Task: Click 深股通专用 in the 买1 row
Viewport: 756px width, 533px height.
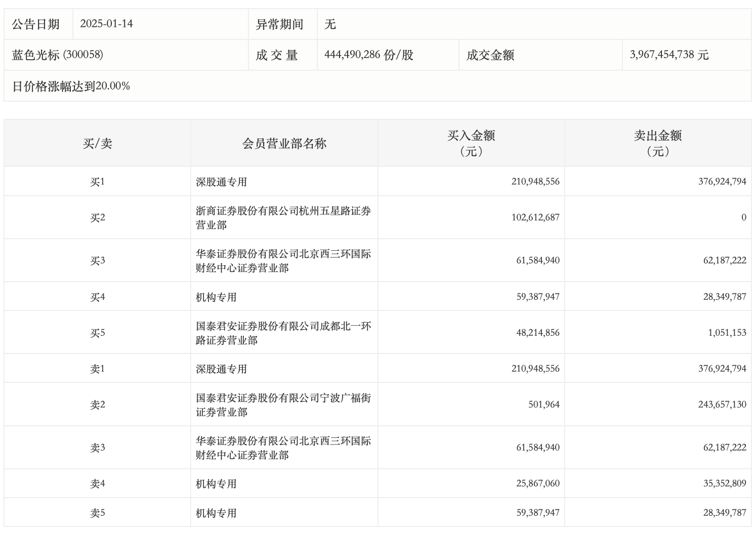Action: 221,182
